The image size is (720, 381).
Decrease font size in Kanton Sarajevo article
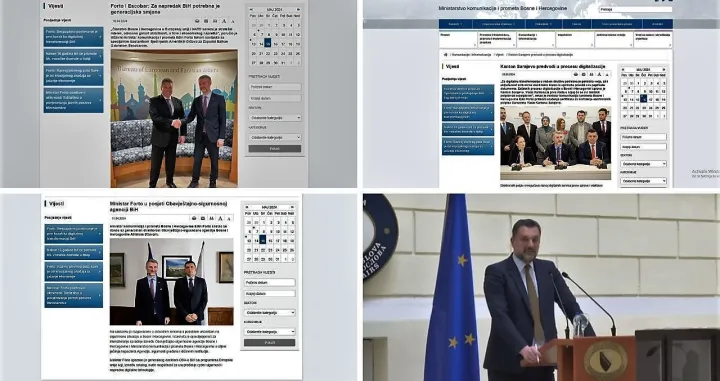pos(608,74)
